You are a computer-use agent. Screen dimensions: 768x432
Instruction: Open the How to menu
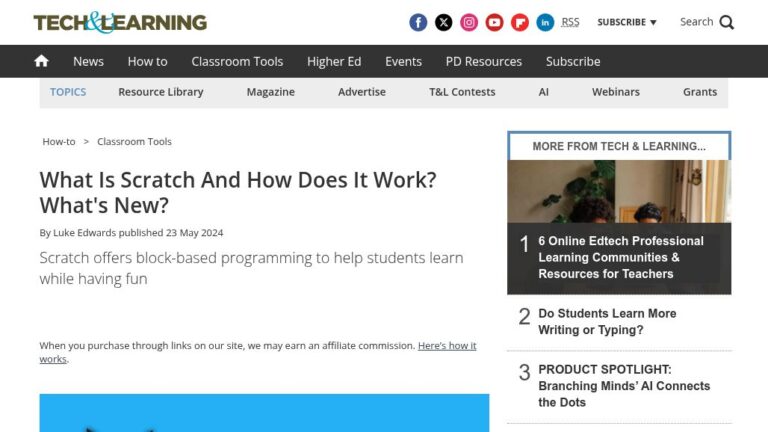(147, 61)
